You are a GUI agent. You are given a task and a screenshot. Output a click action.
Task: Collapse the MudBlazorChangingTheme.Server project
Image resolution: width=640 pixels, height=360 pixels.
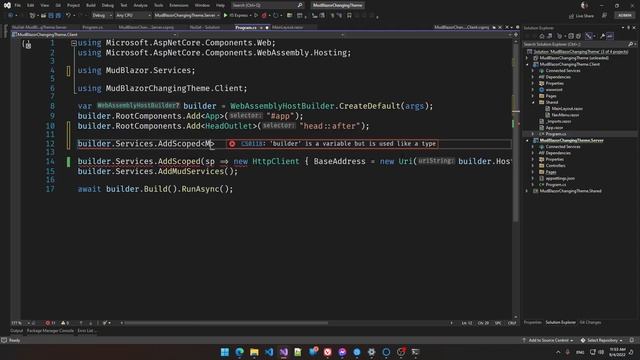coord(527,140)
